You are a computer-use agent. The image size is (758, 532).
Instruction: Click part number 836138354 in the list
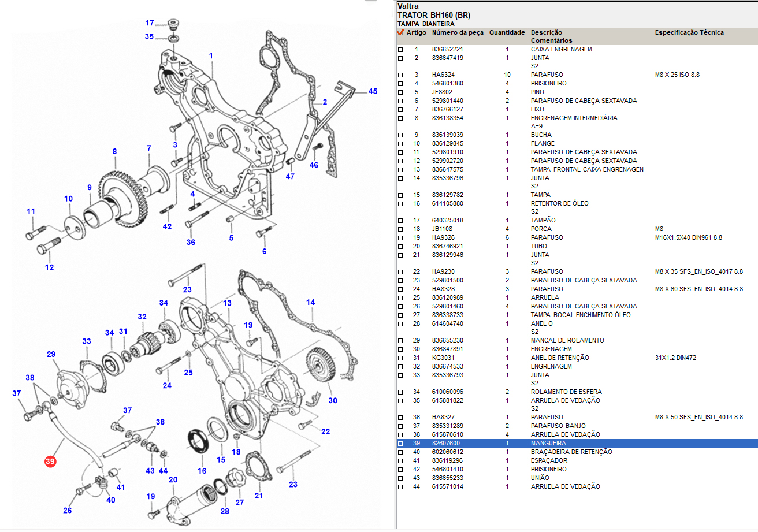(x=448, y=118)
